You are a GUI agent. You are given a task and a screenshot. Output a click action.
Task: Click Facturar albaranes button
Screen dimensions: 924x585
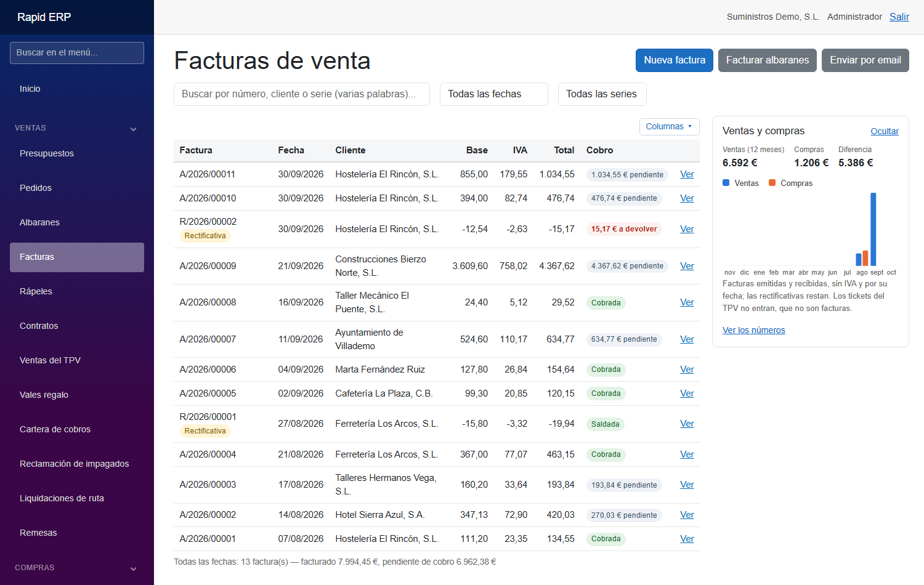pyautogui.click(x=768, y=60)
